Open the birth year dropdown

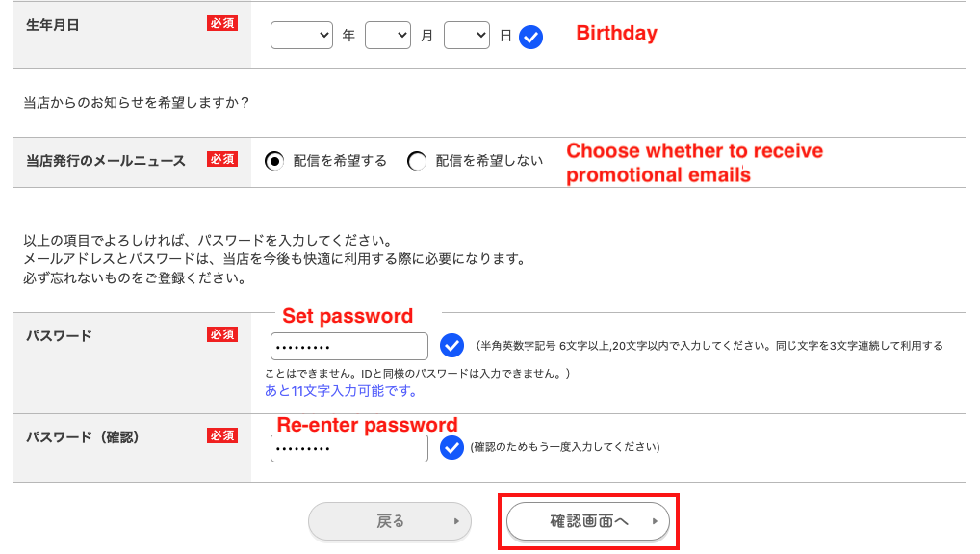tap(301, 36)
